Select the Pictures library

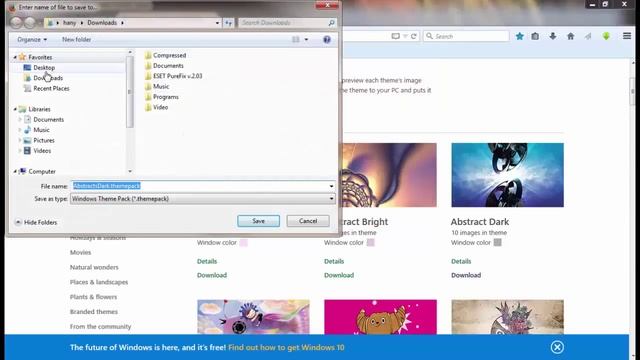click(x=44, y=140)
